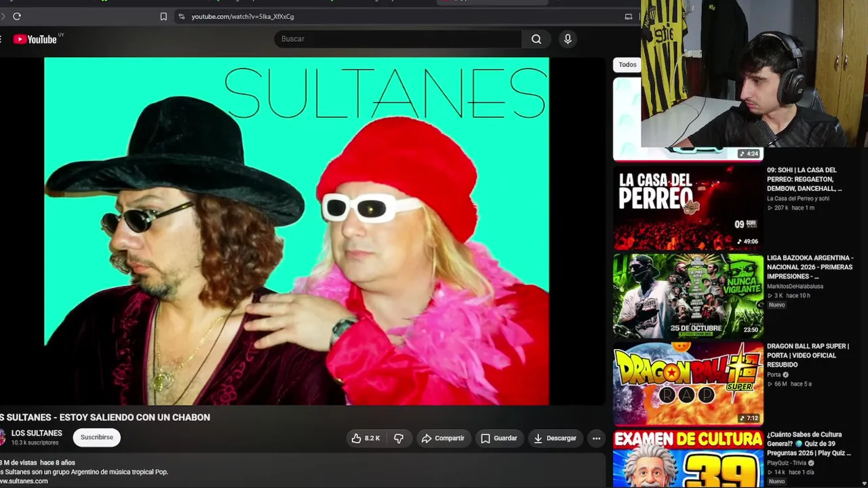The width and height of the screenshot is (868, 488).
Task: Open the Liga Bazooka Argentina thumbnail
Action: point(688,296)
